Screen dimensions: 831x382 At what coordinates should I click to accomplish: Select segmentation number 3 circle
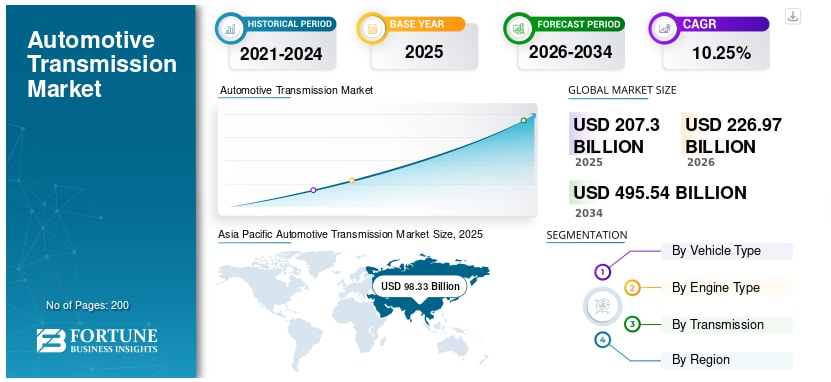pyautogui.click(x=632, y=324)
